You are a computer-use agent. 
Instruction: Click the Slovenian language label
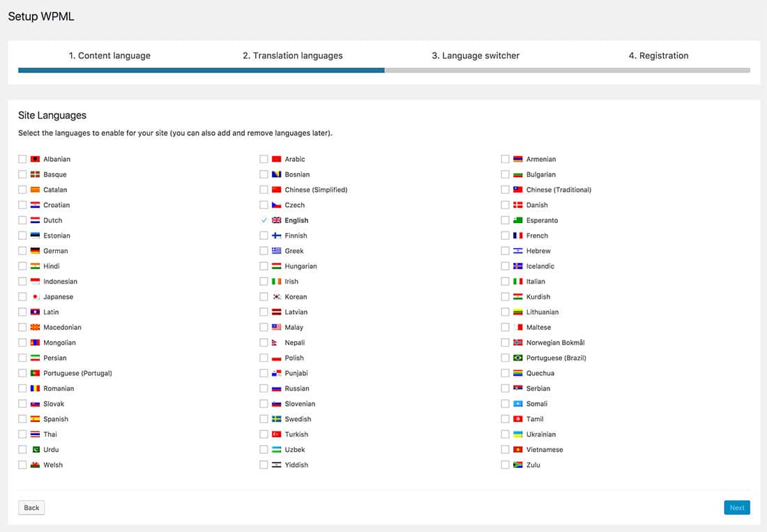click(300, 404)
